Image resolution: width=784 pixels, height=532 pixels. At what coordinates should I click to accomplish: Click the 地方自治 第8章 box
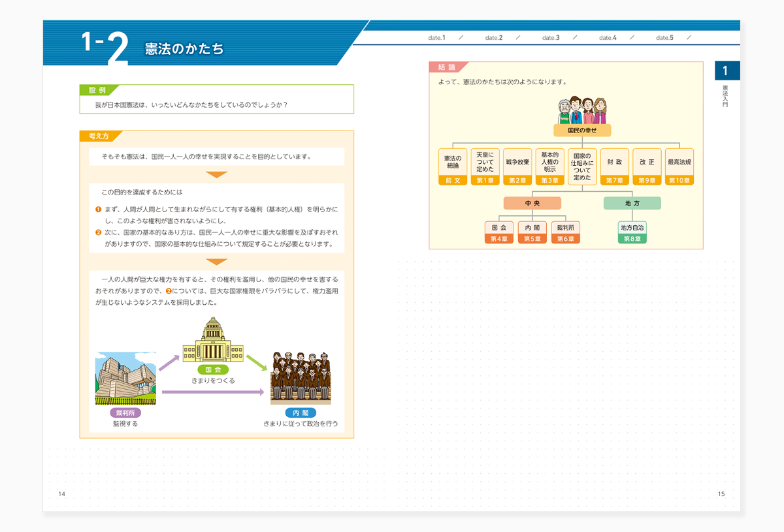[631, 232]
